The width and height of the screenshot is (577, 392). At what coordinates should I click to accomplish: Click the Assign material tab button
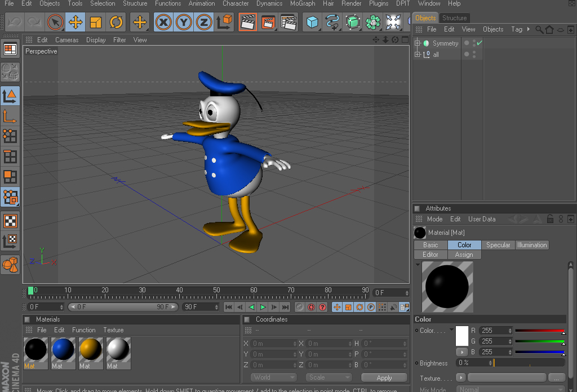(464, 255)
